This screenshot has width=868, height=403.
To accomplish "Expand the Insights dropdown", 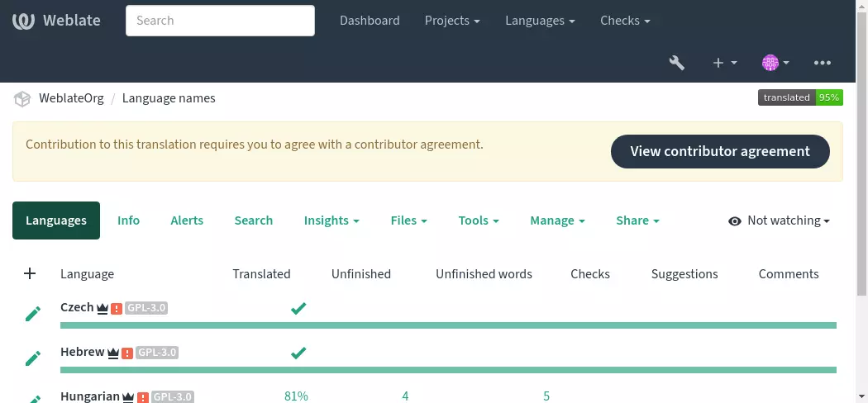I will (331, 220).
